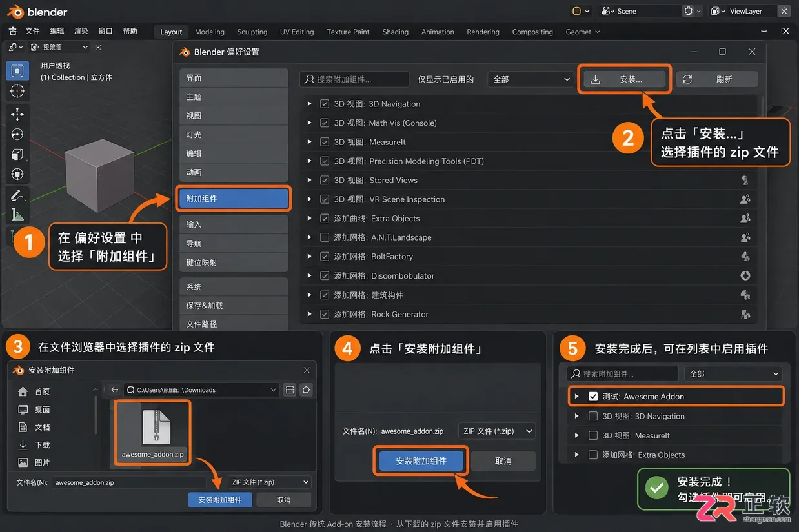Open the 全部 category dropdown beside 仅显示已启用的
The width and height of the screenshot is (799, 532).
tap(531, 79)
